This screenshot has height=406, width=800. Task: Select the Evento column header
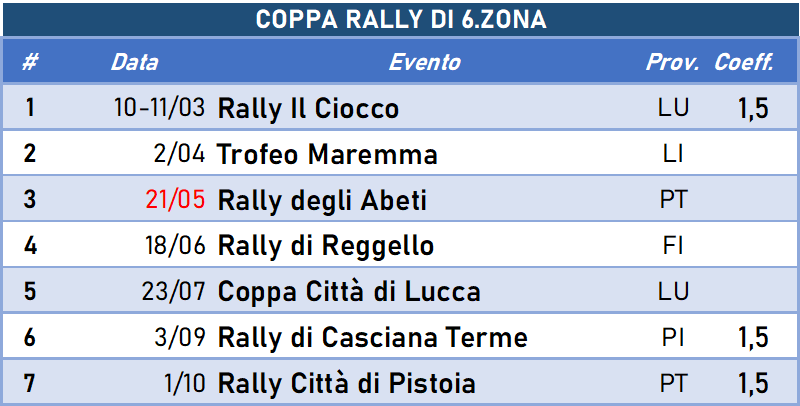click(424, 62)
